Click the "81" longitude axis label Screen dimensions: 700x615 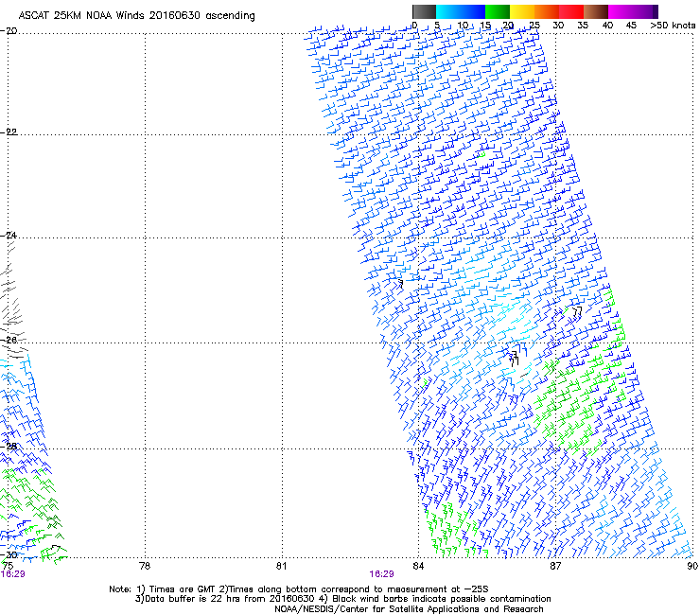pos(281,567)
